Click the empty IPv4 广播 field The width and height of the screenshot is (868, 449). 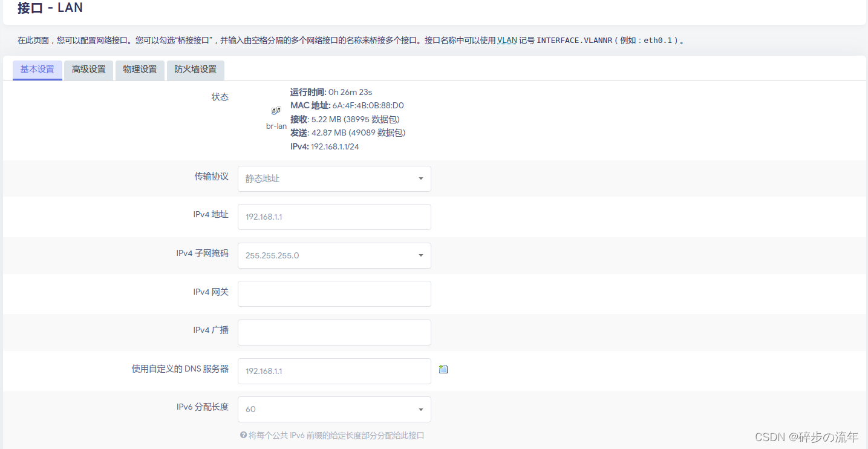[x=334, y=332]
